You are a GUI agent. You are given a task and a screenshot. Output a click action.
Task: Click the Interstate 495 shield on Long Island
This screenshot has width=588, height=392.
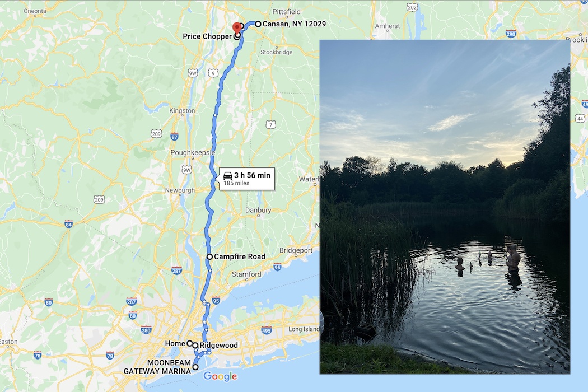pyautogui.click(x=266, y=330)
